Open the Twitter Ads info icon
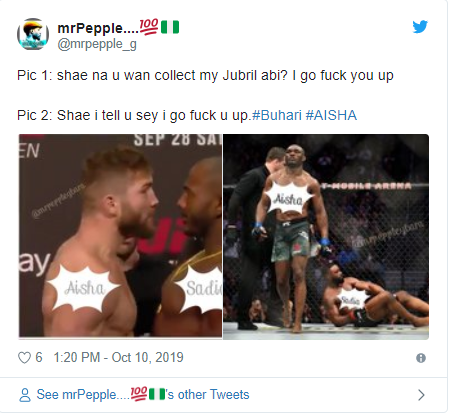This screenshot has width=450, height=413. [x=421, y=358]
